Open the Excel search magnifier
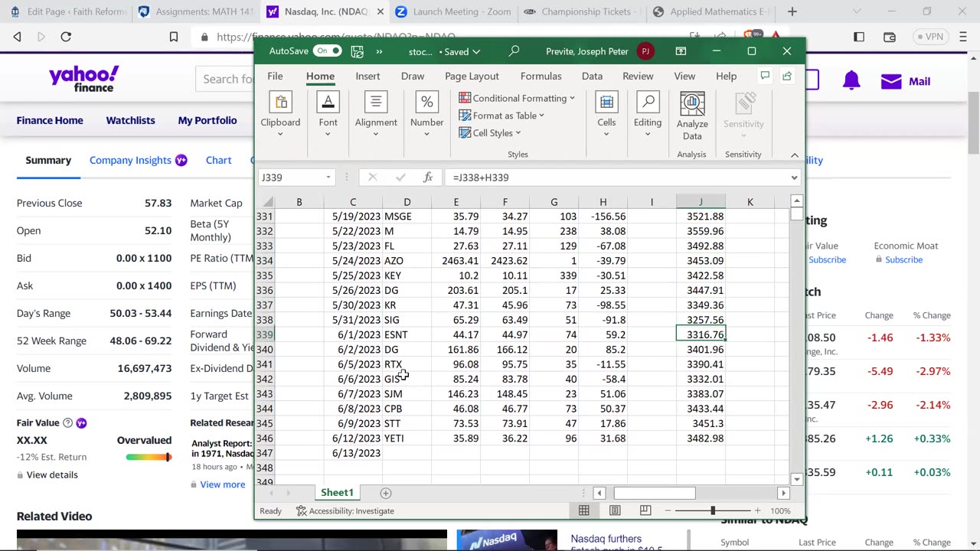The height and width of the screenshot is (551, 980). coord(514,51)
